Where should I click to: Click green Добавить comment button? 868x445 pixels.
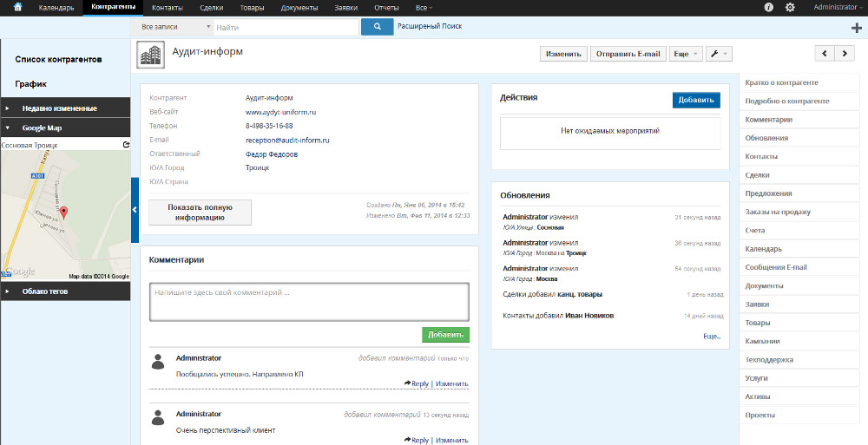pos(445,335)
